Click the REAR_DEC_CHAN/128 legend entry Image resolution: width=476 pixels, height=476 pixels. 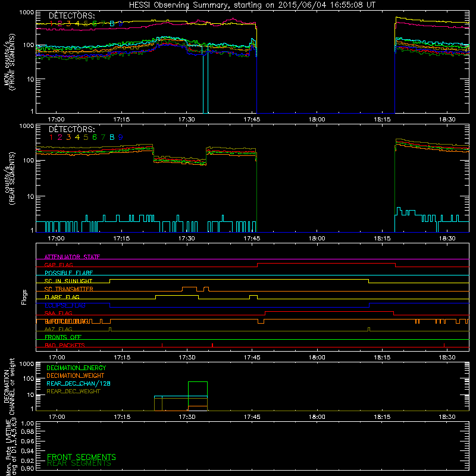(79, 384)
